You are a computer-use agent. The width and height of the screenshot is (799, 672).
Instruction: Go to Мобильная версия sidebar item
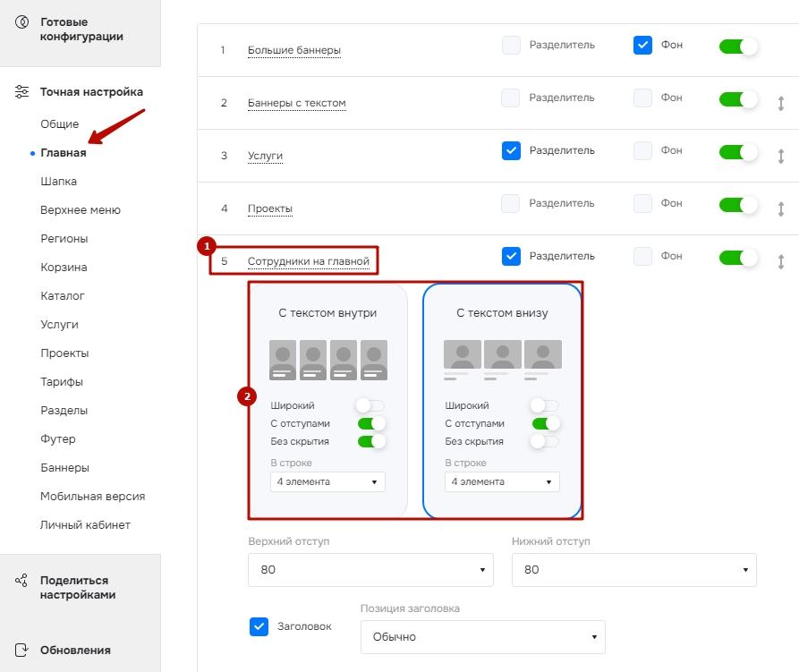click(93, 497)
